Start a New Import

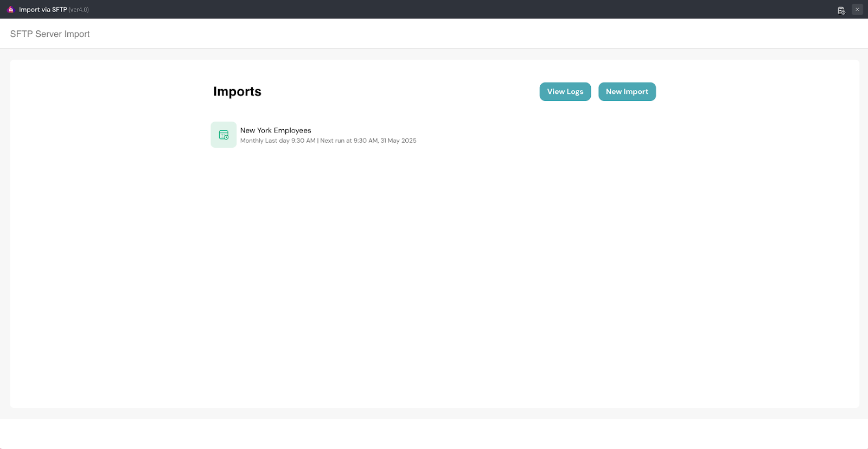(x=627, y=92)
